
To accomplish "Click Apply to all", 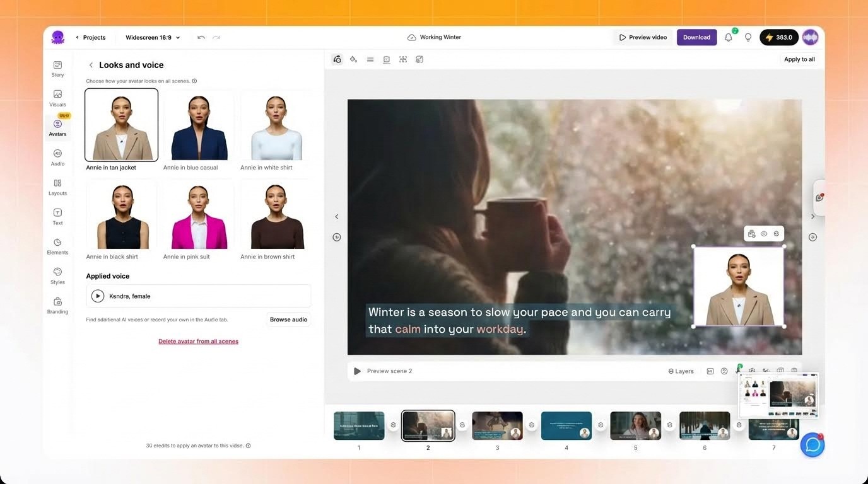I will 799,59.
